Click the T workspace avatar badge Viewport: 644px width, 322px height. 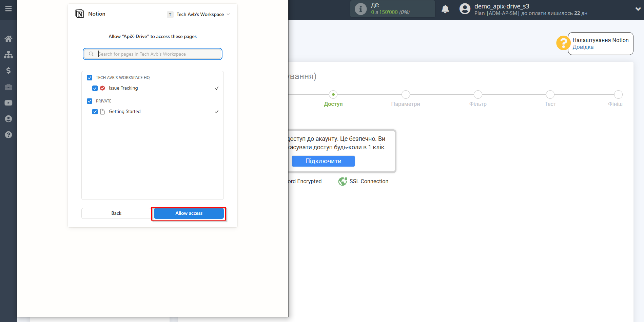tap(170, 15)
